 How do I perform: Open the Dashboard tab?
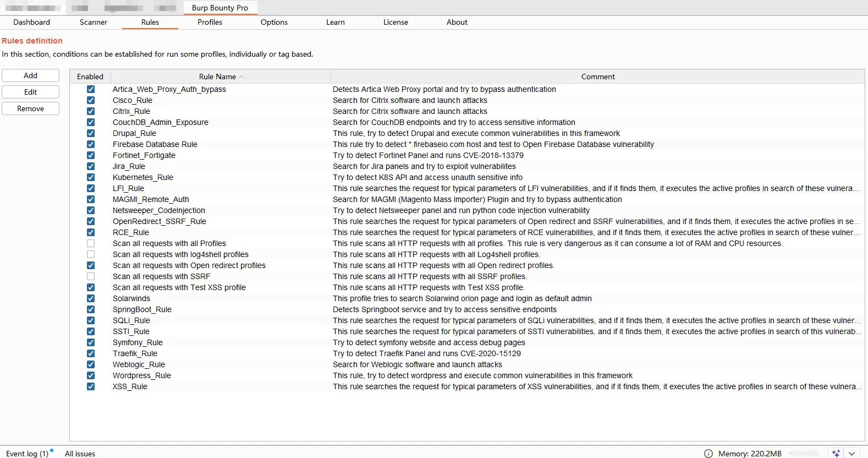tap(32, 23)
